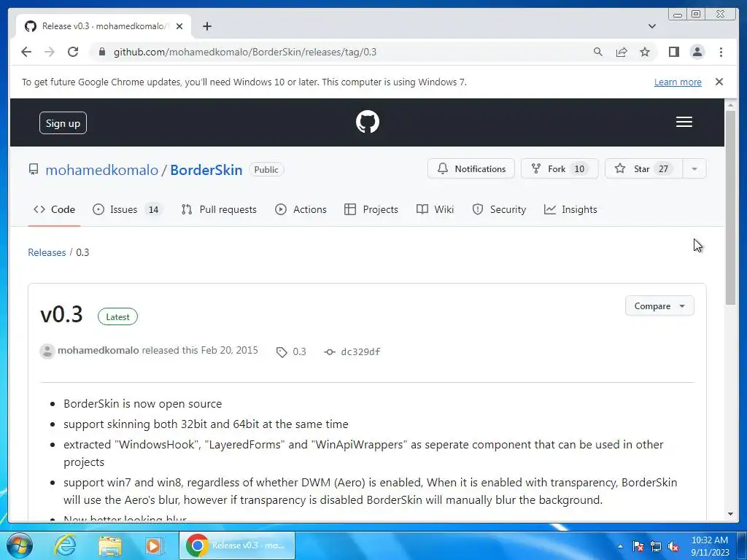Open the BorderSkin repository link
This screenshot has width=747, height=560.
coord(206,169)
